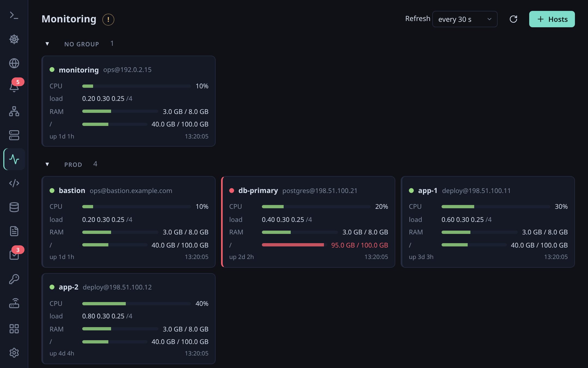Open the grid apps icon
The image size is (588, 368).
(x=14, y=329)
